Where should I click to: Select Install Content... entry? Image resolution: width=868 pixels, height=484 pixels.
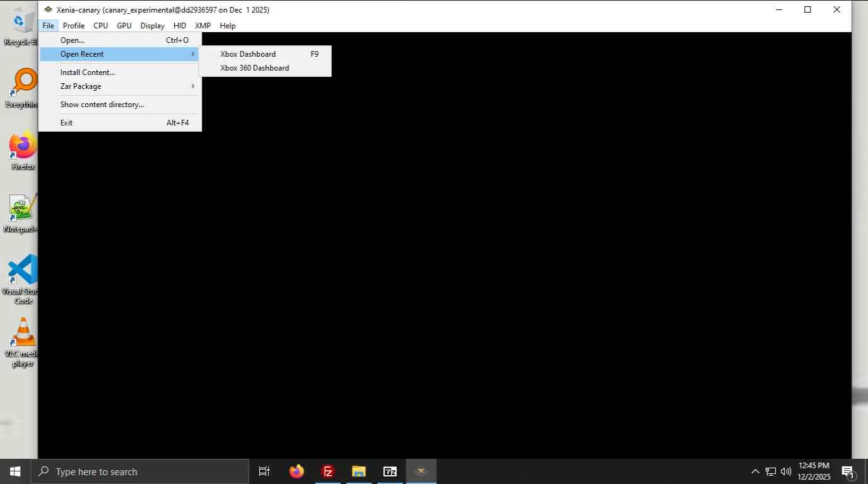tap(120, 72)
